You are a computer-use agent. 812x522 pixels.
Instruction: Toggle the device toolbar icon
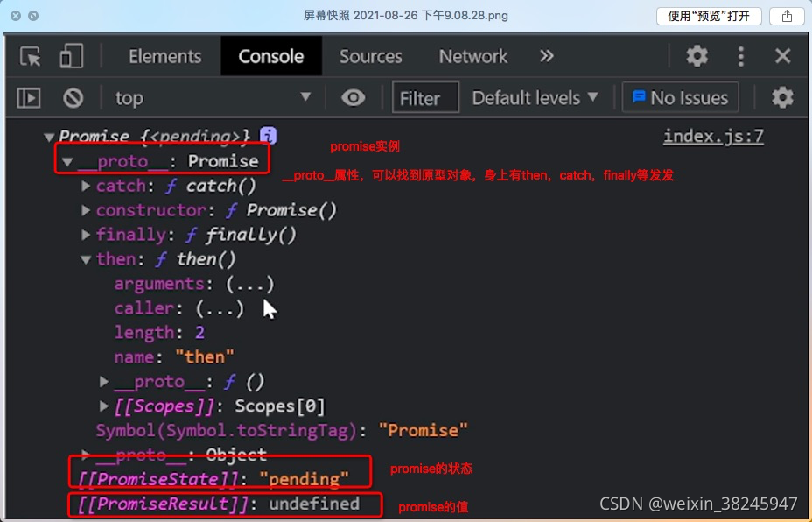(71, 56)
